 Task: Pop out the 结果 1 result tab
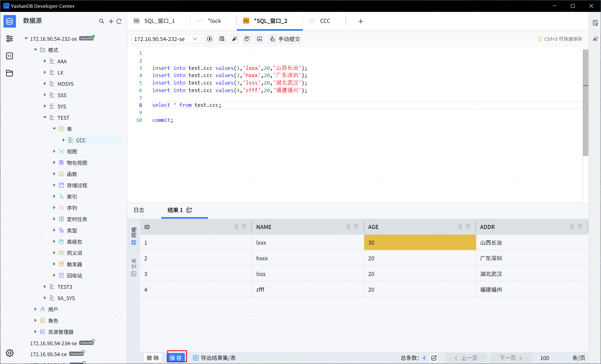(189, 210)
